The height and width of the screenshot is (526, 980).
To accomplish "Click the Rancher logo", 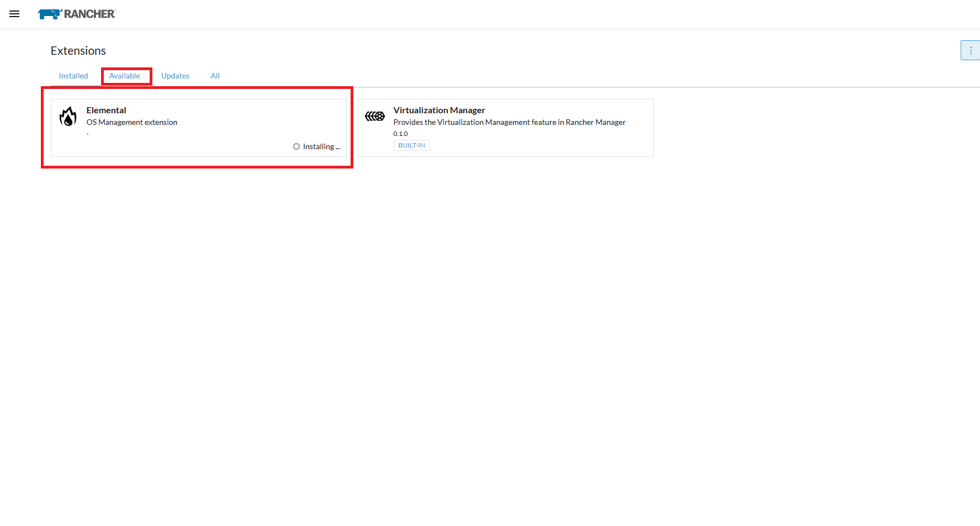I will coord(77,14).
